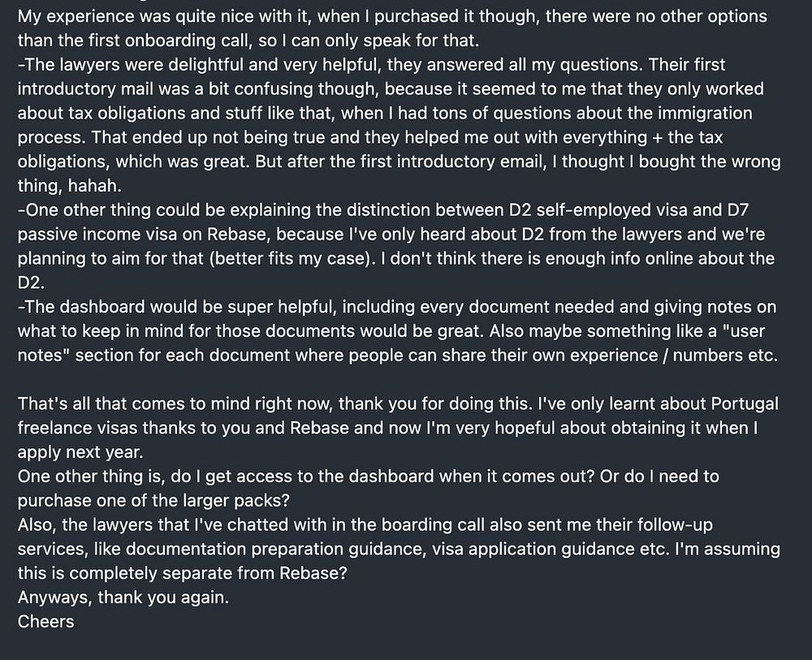812x660 pixels.
Task: Click the text "thing, hahah."
Action: pos(69,185)
